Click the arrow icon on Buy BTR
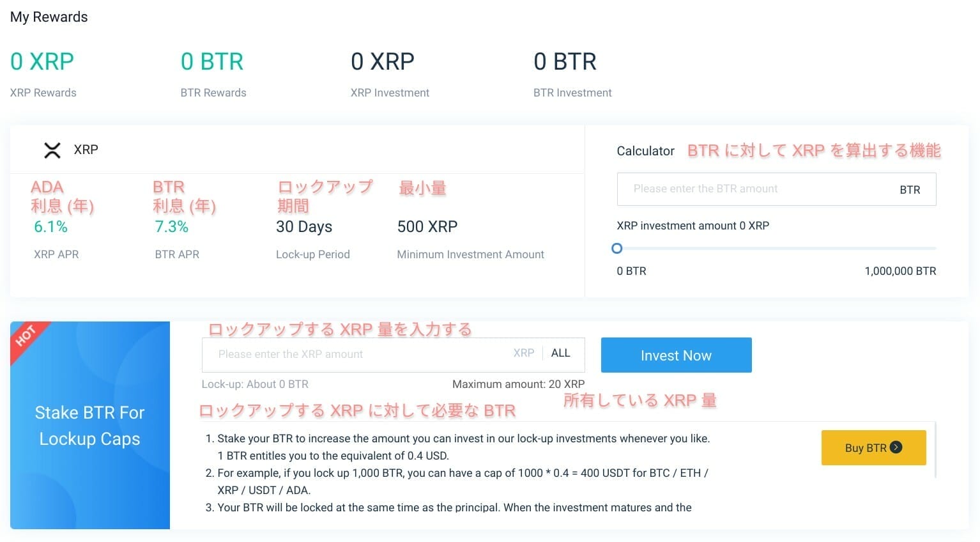Viewport: 980px width, 542px height. pos(896,447)
